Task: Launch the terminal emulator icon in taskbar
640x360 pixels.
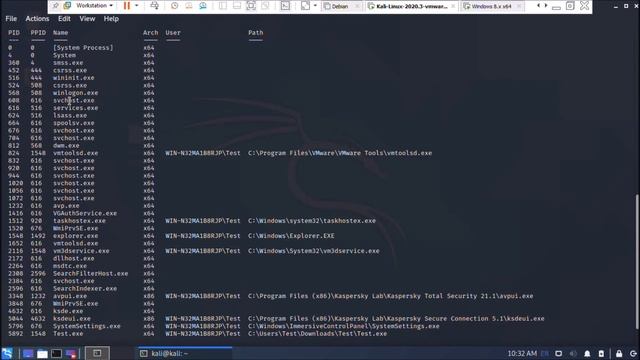Action: click(x=56, y=353)
